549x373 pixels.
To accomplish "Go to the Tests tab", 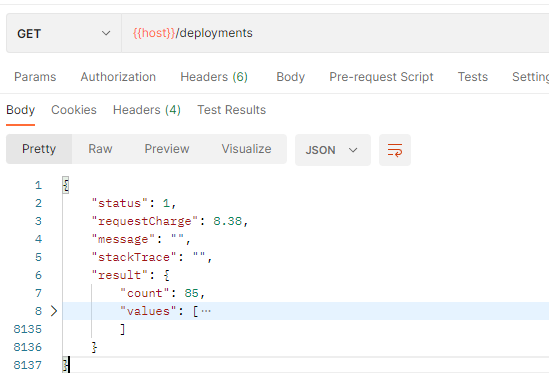I will [473, 77].
